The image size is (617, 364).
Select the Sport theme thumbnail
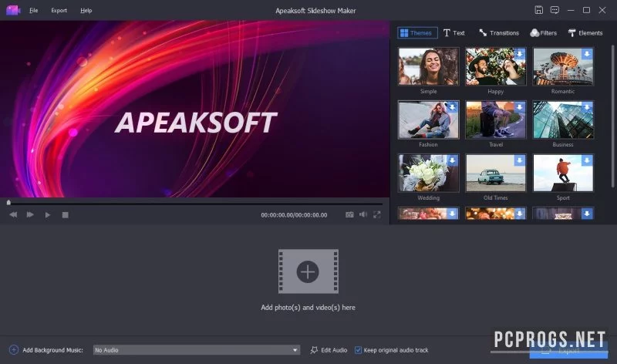[x=563, y=173]
